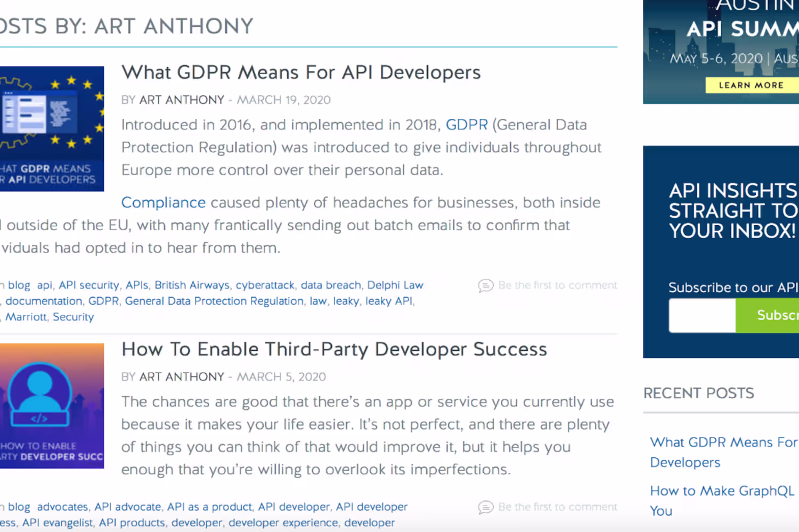799x532 pixels.
Task: Select the British Airways tag
Action: (192, 285)
